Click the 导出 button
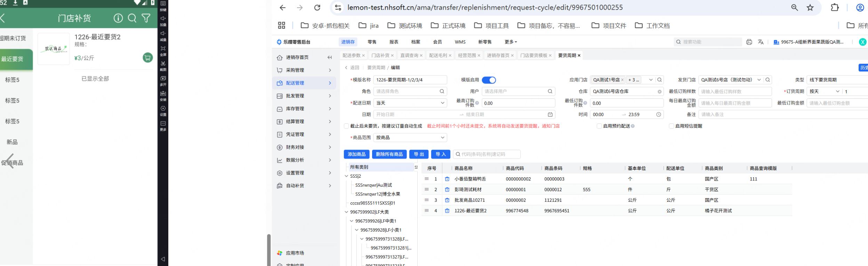 point(419,154)
